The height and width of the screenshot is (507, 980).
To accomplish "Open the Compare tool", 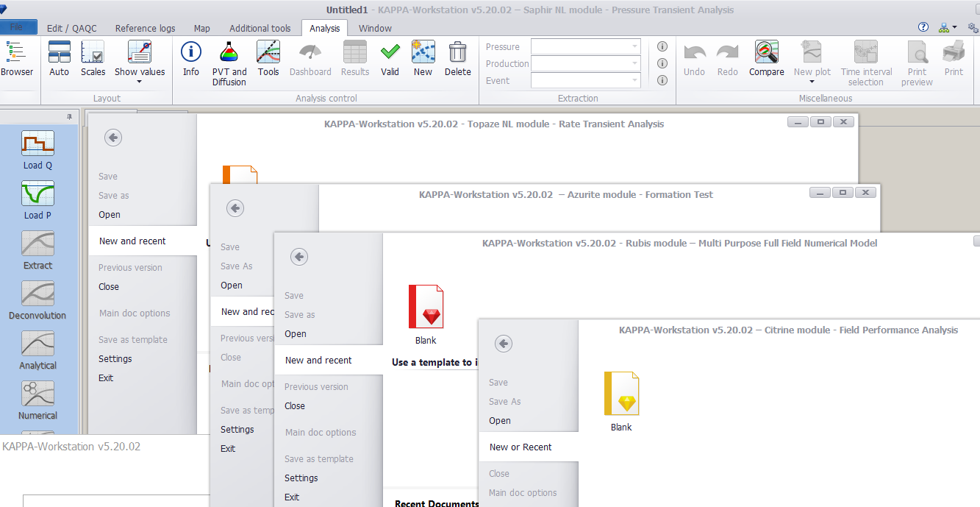I will 767,59.
